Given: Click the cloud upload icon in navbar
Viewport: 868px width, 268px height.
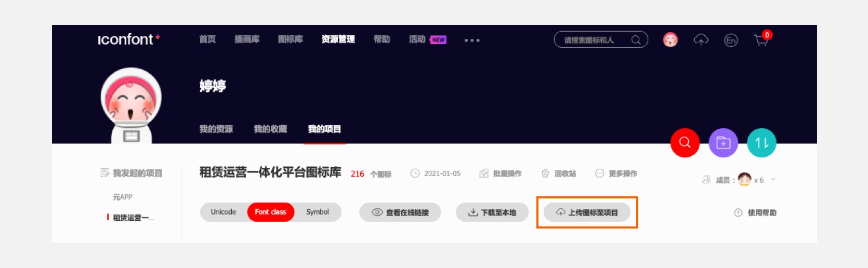Looking at the screenshot, I should (x=701, y=39).
